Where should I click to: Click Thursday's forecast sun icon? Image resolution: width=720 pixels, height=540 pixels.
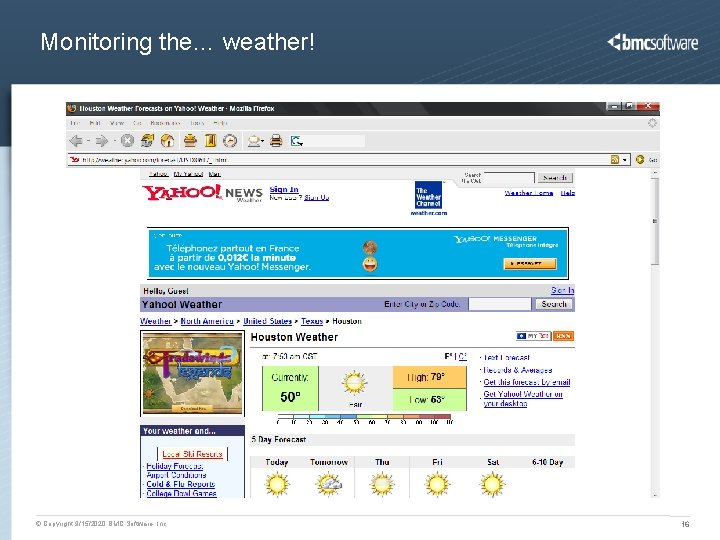coord(382,484)
